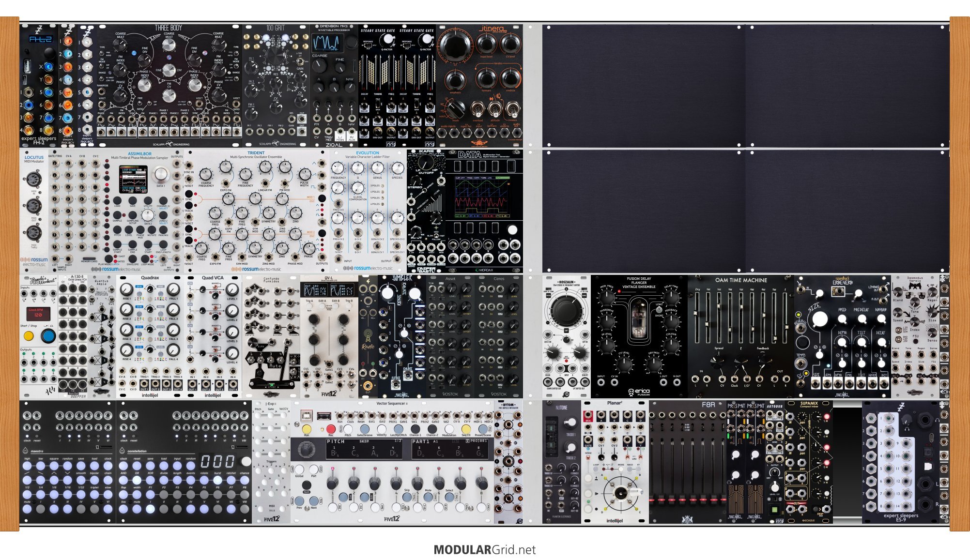
Task: Click the vacuum tube window on Fusion Delay
Action: (639, 319)
